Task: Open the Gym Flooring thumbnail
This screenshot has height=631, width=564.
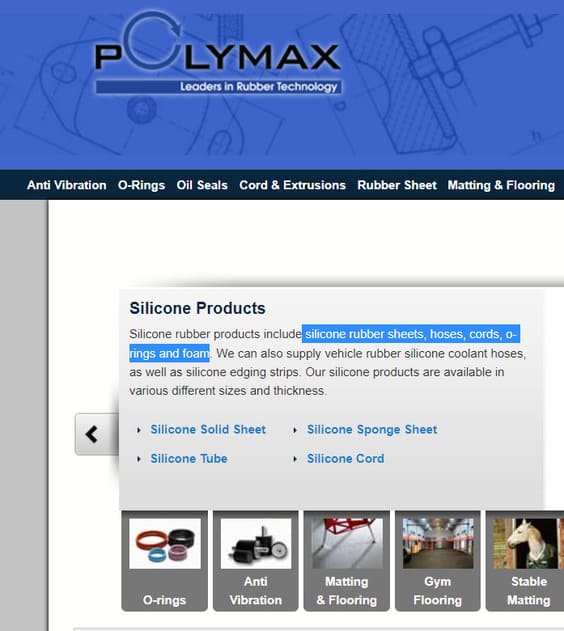Action: (x=438, y=561)
